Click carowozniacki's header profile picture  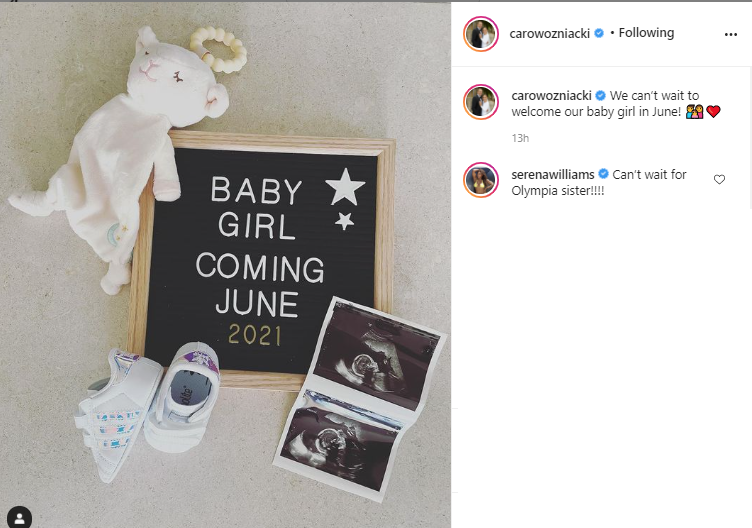pyautogui.click(x=481, y=34)
